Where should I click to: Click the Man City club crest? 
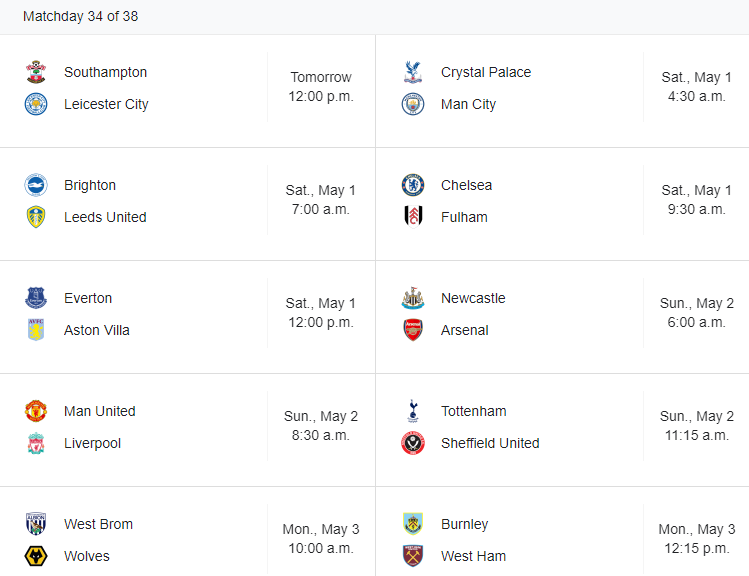tap(413, 104)
